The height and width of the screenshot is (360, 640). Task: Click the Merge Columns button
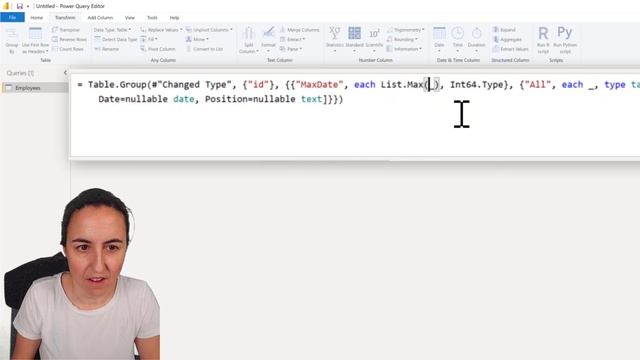coord(299,30)
